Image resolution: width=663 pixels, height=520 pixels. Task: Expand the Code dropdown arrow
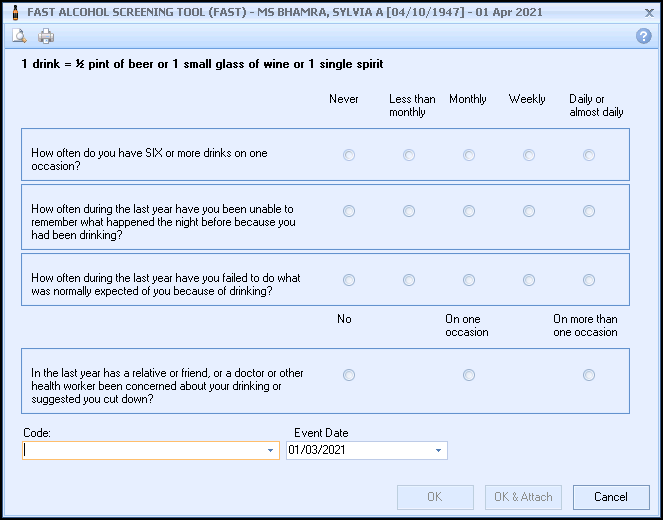[x=270, y=451]
